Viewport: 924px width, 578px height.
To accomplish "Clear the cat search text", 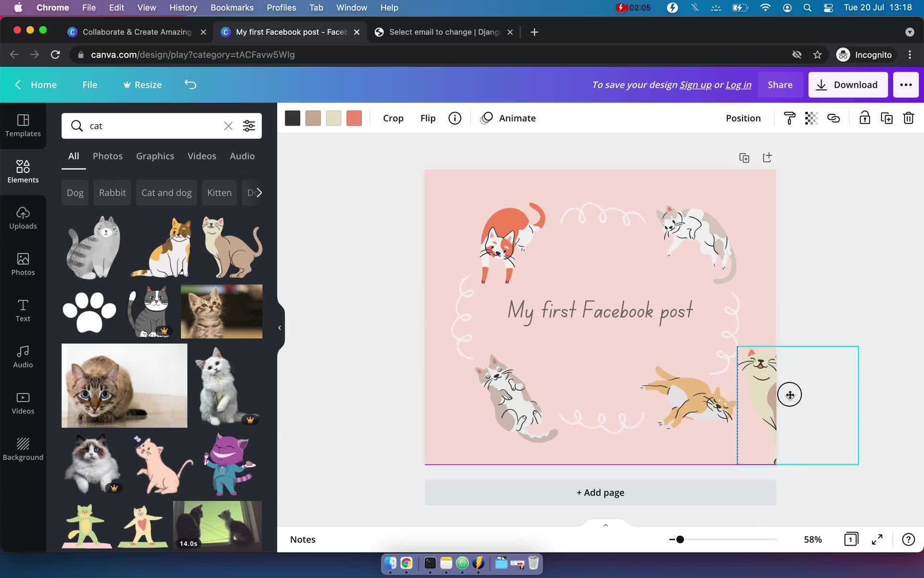I will [228, 126].
